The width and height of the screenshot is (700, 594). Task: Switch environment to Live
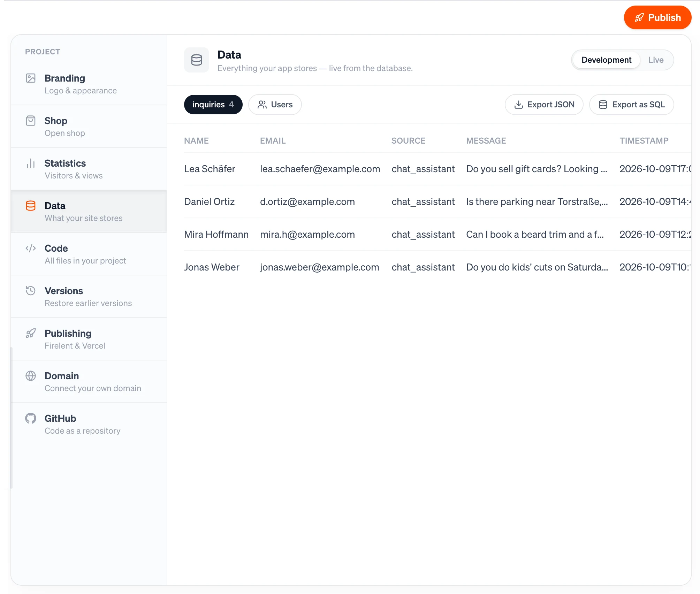click(x=656, y=60)
